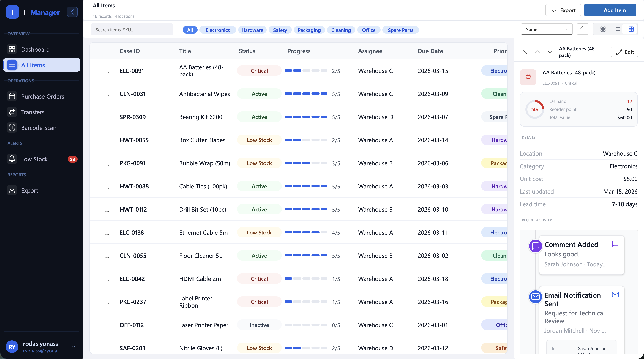
Task: Click the comment outline icon on activity card
Action: tap(615, 244)
